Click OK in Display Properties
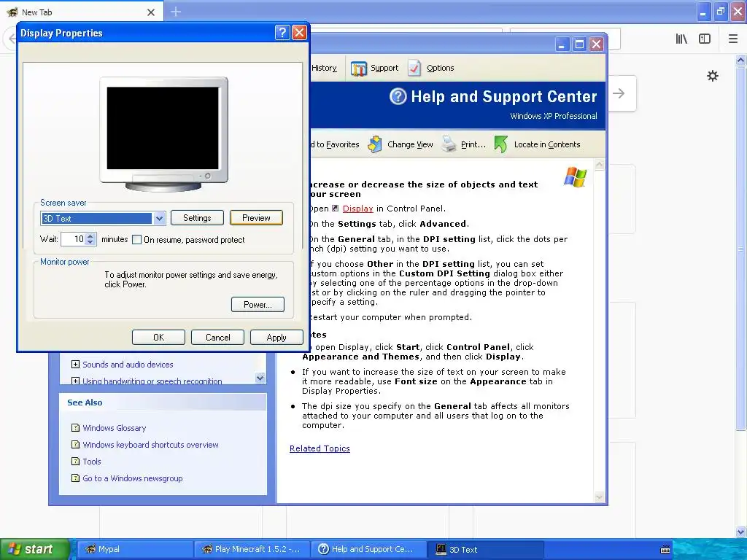Screen dimensions: 747x560 coord(158,337)
